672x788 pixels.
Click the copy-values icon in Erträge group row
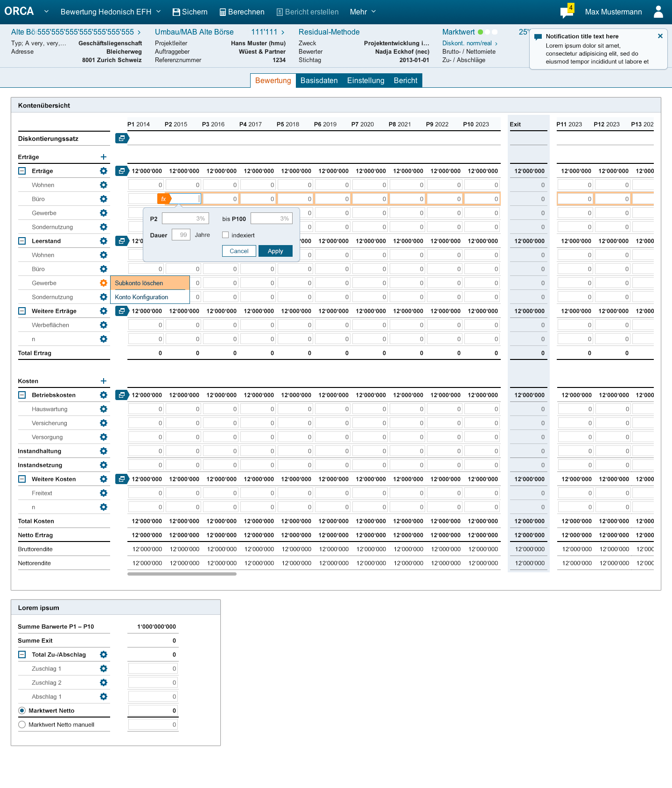[122, 171]
